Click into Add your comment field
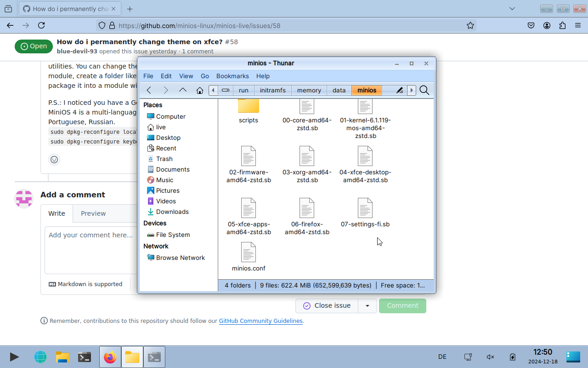This screenshot has height=368, width=588. coord(90,250)
